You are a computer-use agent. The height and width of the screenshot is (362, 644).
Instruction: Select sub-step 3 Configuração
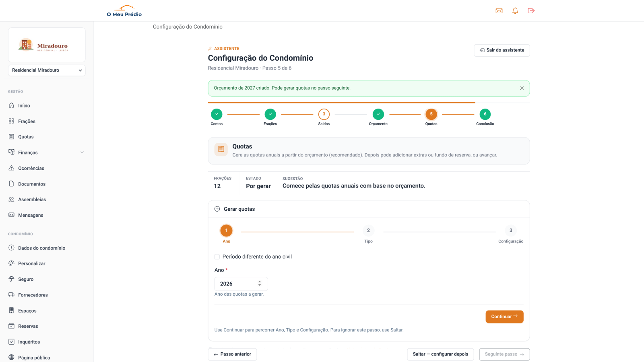(511, 234)
